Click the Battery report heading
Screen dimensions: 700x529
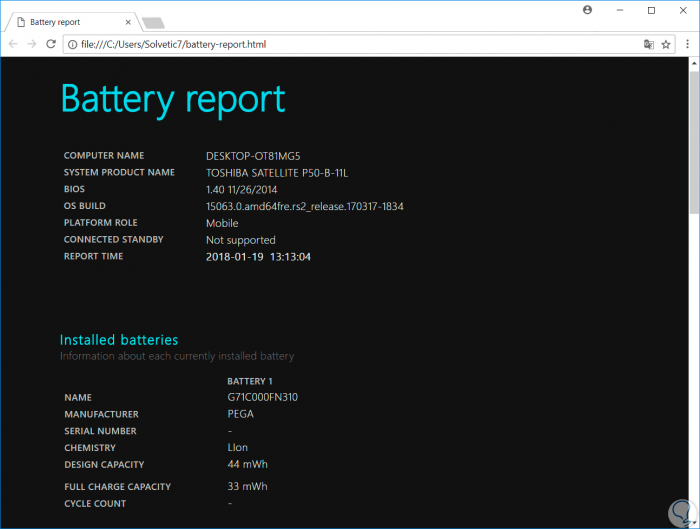173,100
